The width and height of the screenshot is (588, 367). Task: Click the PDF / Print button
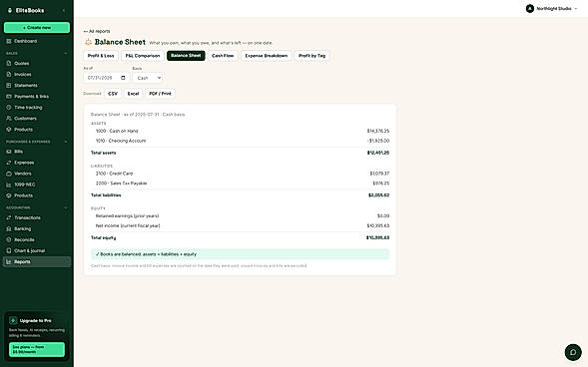tap(160, 94)
